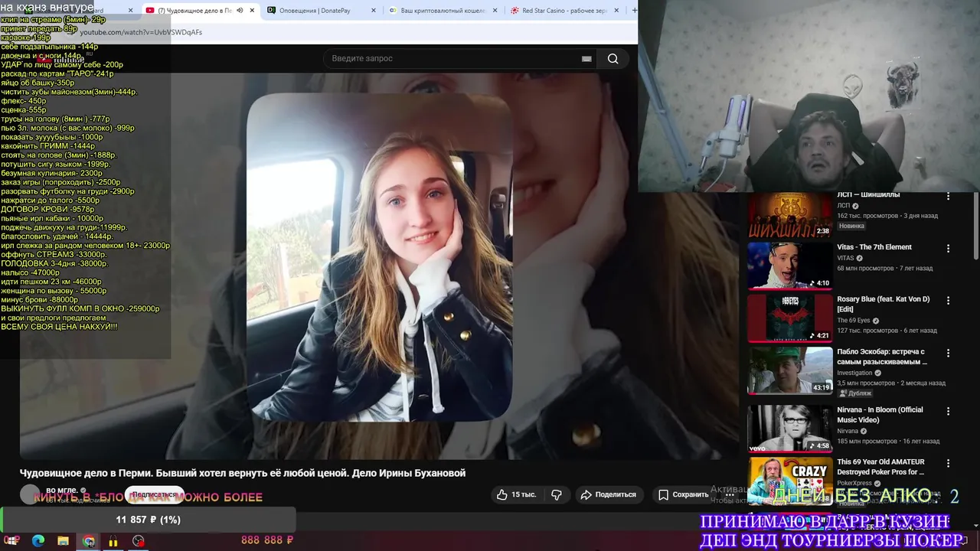Open the yellow app icon on taskbar
Screen dimensions: 980x551
(113, 541)
